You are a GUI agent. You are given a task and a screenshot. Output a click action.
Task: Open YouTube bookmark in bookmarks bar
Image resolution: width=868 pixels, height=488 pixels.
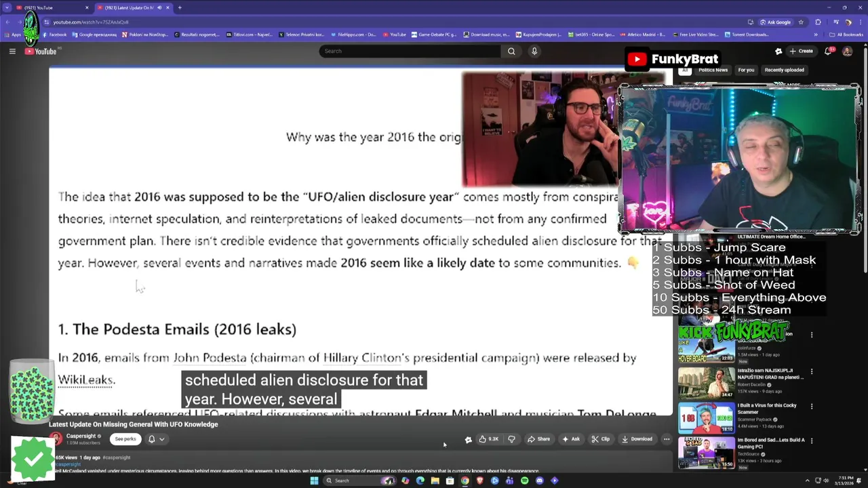tap(395, 35)
